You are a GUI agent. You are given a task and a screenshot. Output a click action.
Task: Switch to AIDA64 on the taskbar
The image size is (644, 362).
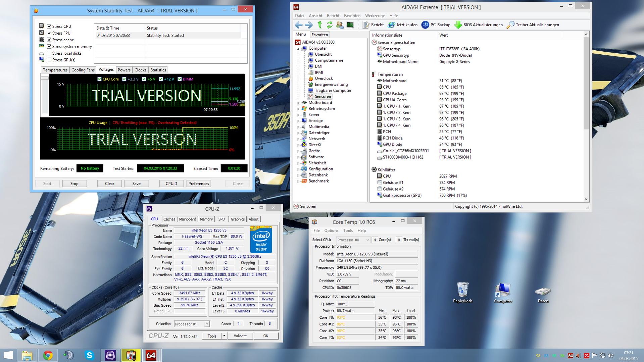pyautogui.click(x=151, y=355)
